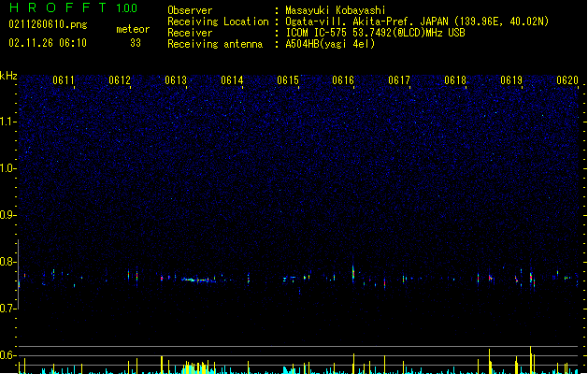Click the 0620 time marker
This screenshot has width=588, height=374.
(x=567, y=80)
